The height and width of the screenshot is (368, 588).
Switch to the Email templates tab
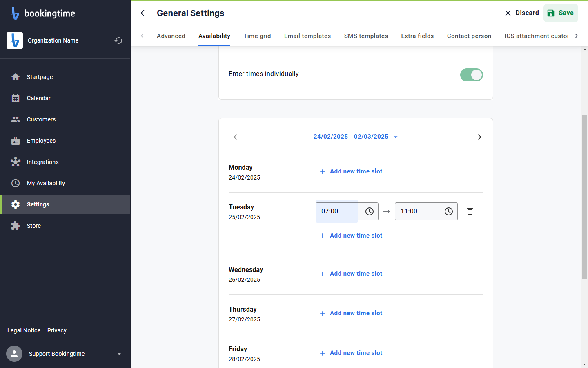click(x=307, y=36)
